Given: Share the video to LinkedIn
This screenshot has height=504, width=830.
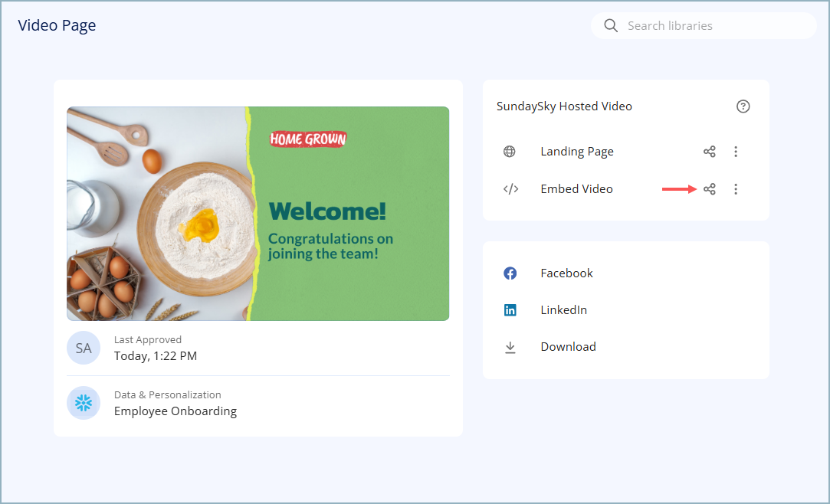Looking at the screenshot, I should pyautogui.click(x=563, y=310).
